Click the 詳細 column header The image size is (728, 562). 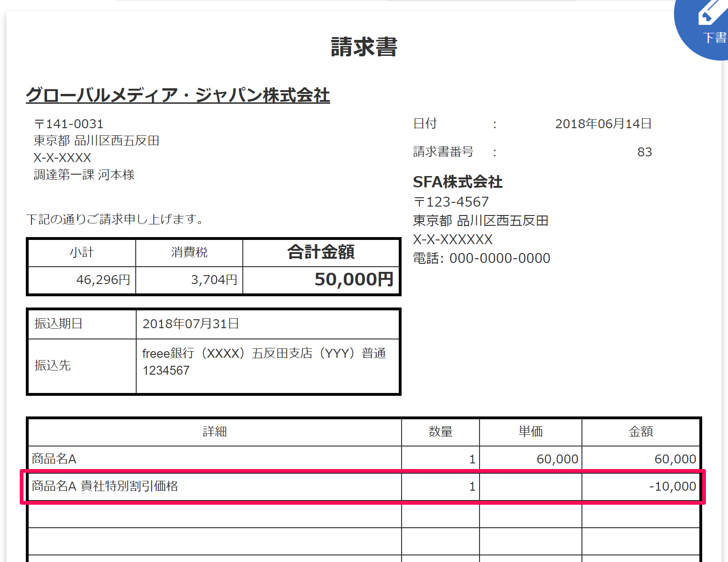tap(215, 432)
